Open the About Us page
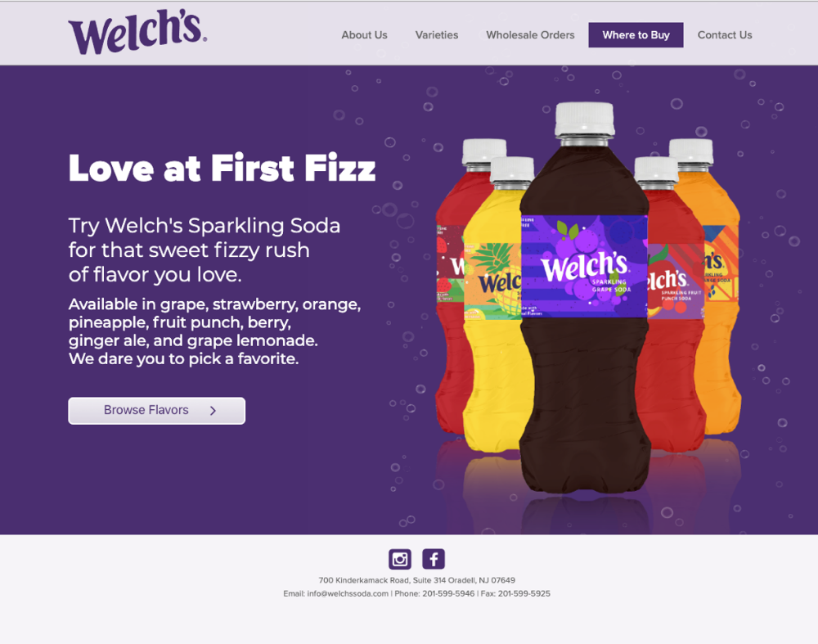The width and height of the screenshot is (818, 644). (x=364, y=35)
